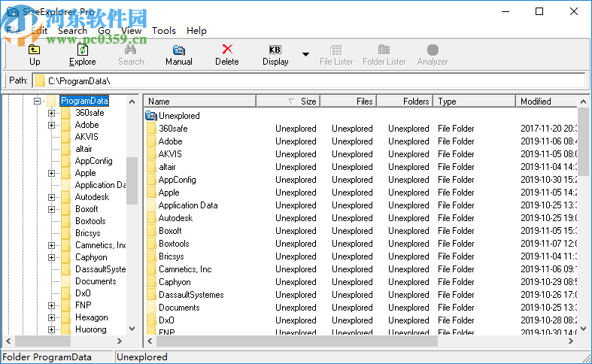Expand the Boxoft tree node
The height and width of the screenshot is (364, 592).
click(51, 209)
